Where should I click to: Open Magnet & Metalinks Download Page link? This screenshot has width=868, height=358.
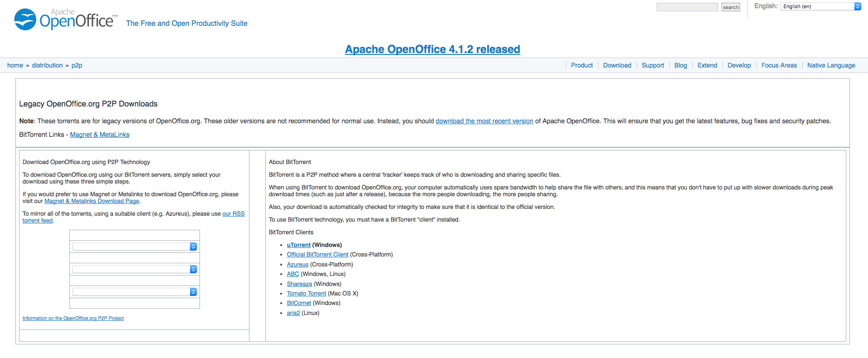pos(92,201)
